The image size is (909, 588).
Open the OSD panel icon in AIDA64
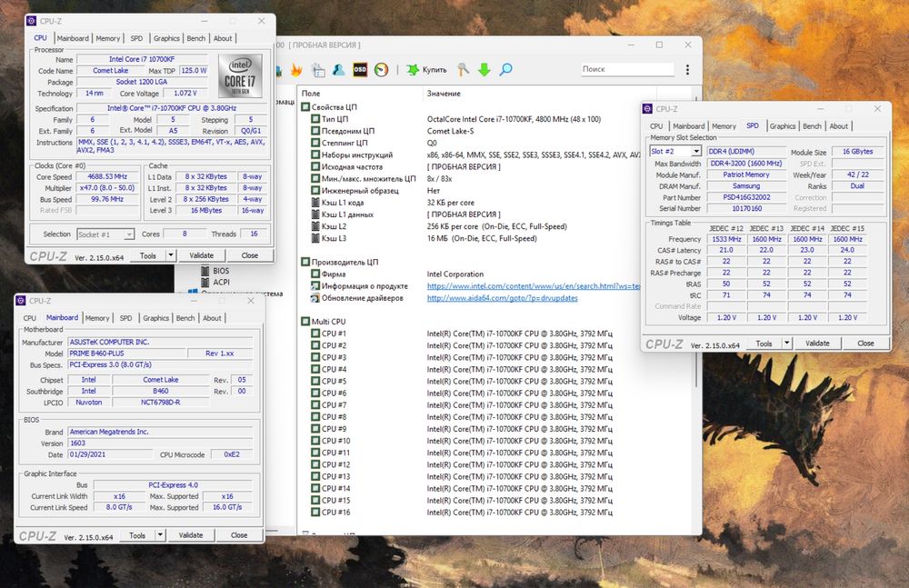pyautogui.click(x=360, y=70)
